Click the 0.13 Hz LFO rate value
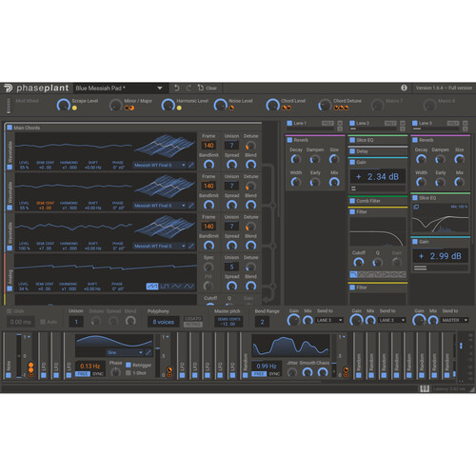This screenshot has width=476, height=476. (x=89, y=366)
